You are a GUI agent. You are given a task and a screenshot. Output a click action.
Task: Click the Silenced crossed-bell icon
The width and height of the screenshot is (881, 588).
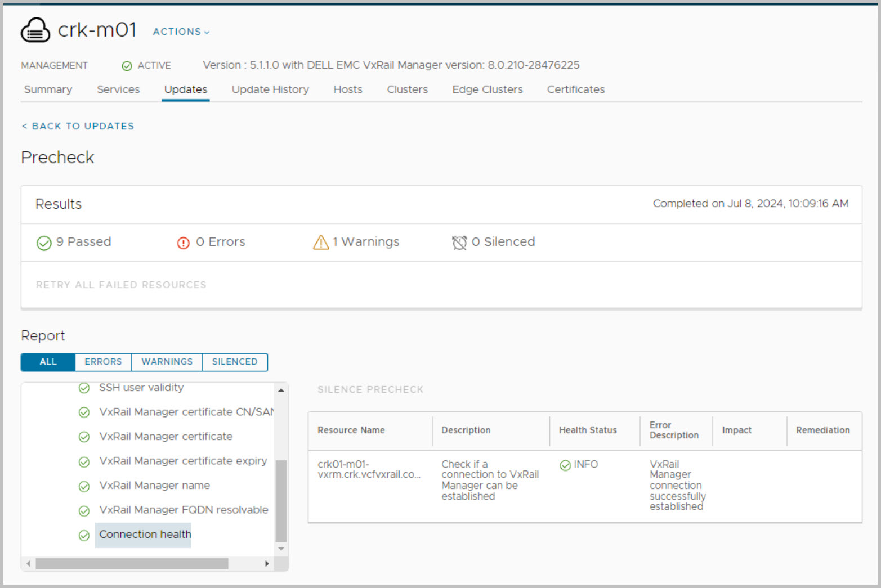(459, 243)
